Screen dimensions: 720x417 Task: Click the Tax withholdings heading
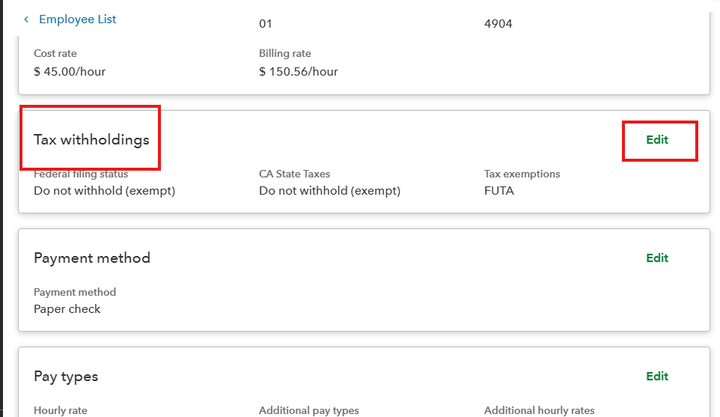[92, 140]
